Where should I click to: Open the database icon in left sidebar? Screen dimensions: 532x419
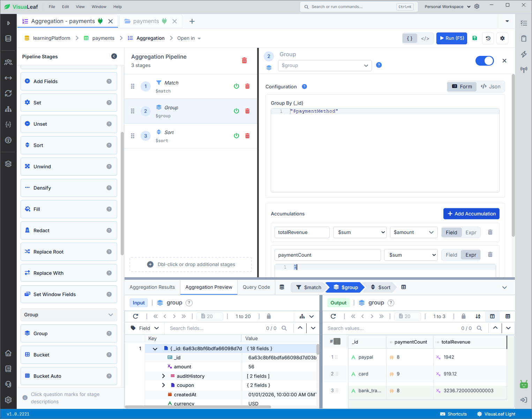[8, 38]
